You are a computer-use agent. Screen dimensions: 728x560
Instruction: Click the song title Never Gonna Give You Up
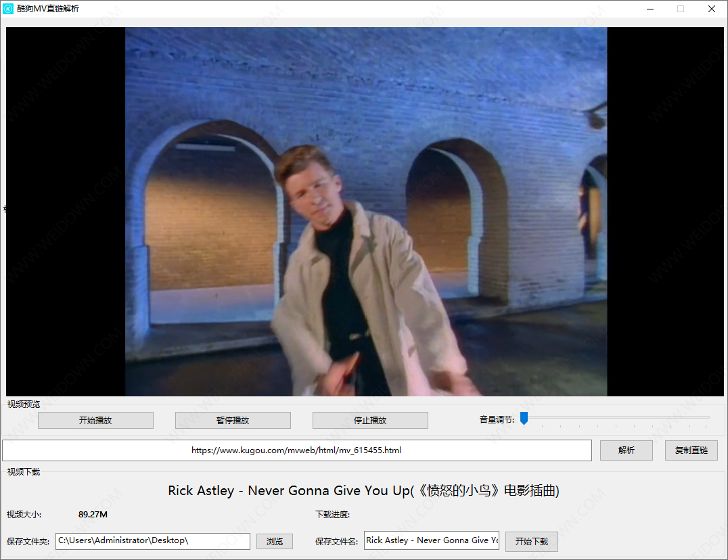[x=363, y=491]
